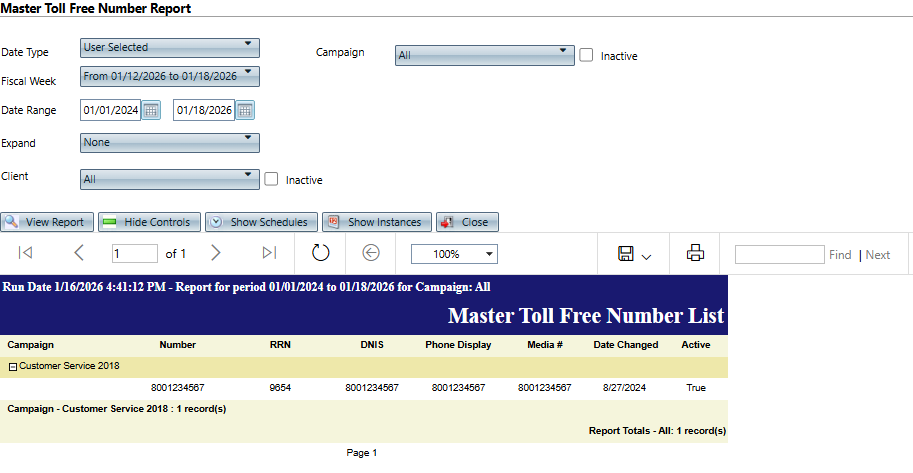The height and width of the screenshot is (473, 913).
Task: Click the View Report button
Action: click(48, 222)
